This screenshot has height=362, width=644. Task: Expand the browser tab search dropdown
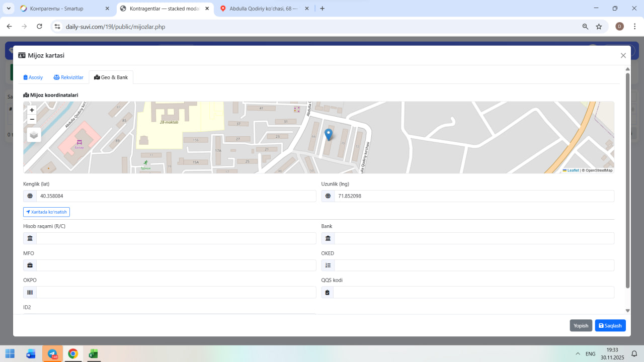(9, 9)
